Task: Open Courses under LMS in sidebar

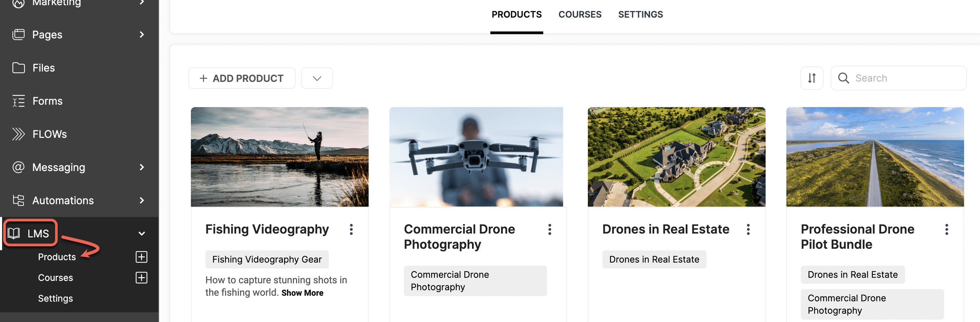Action: tap(55, 277)
